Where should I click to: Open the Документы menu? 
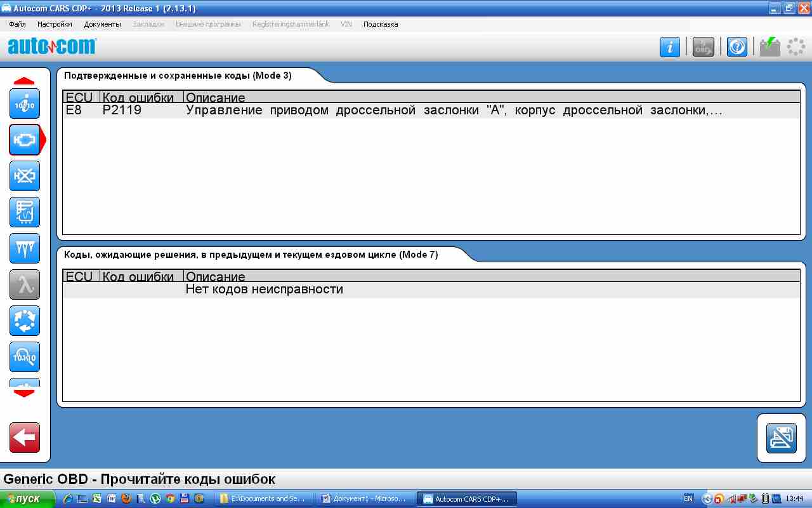click(102, 24)
